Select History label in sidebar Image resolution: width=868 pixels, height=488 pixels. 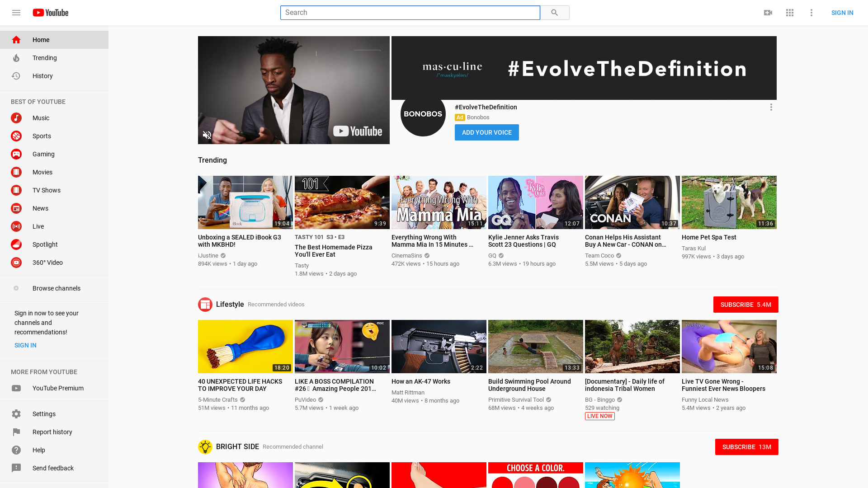42,76
